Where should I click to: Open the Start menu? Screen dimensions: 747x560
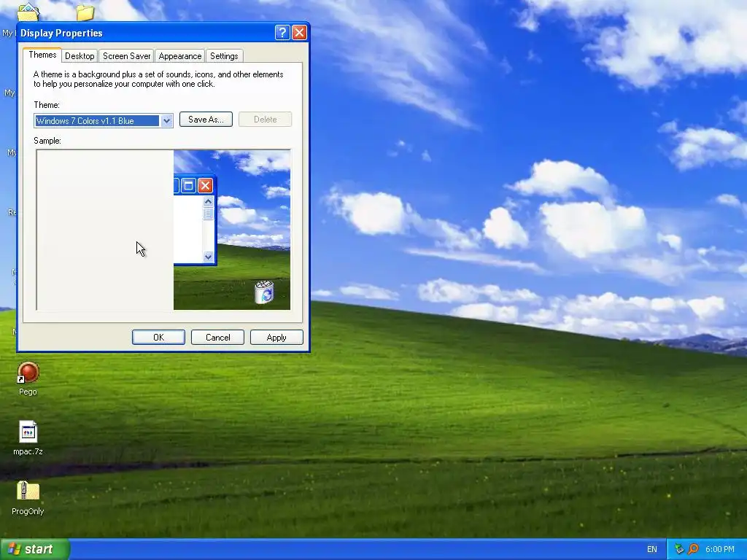click(x=35, y=549)
